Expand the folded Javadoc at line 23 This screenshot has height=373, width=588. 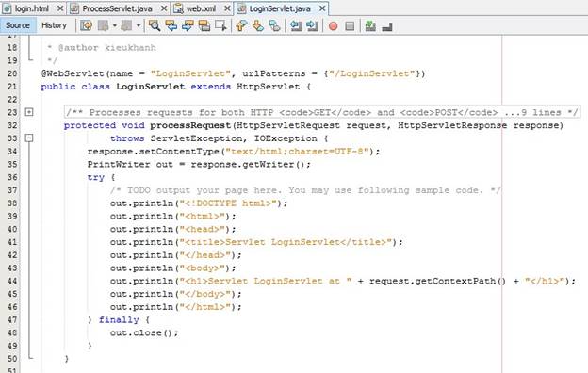[29, 112]
